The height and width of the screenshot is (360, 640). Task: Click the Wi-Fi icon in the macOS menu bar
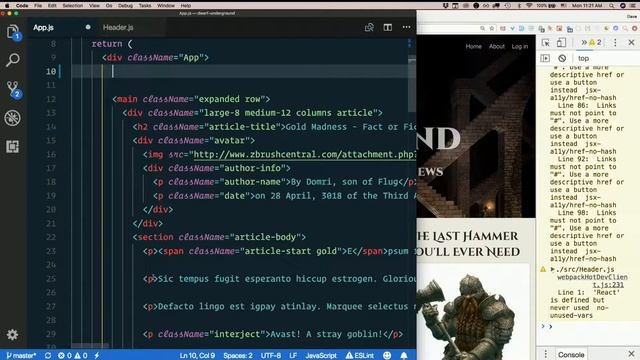529,6
